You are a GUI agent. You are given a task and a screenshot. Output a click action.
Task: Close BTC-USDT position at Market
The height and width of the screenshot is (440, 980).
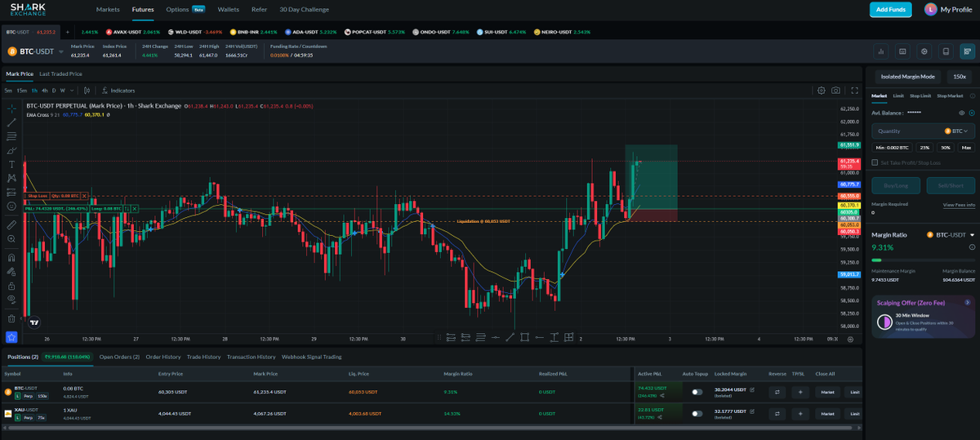(827, 392)
